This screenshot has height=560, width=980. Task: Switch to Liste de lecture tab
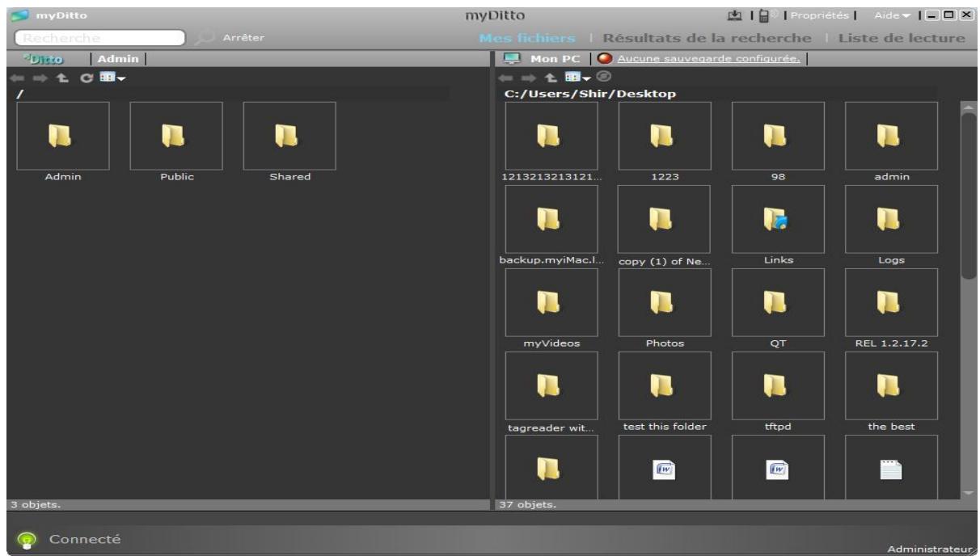[x=902, y=38]
